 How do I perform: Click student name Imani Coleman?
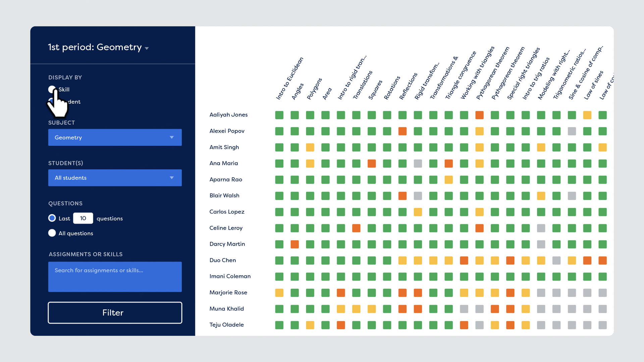tap(230, 276)
